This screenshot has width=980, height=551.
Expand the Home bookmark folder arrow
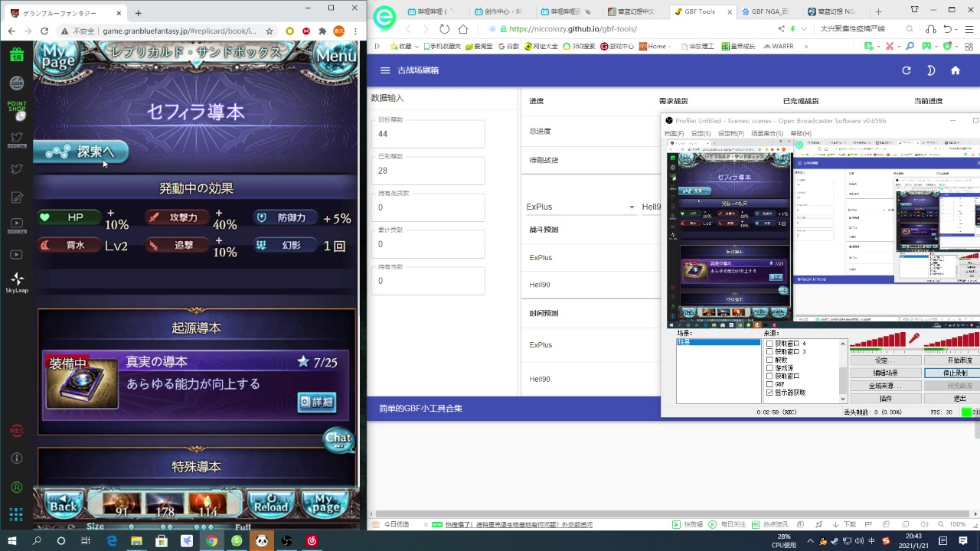click(670, 46)
